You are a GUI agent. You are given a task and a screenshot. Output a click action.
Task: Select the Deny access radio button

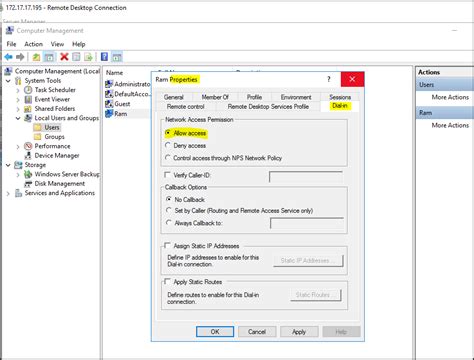click(168, 145)
